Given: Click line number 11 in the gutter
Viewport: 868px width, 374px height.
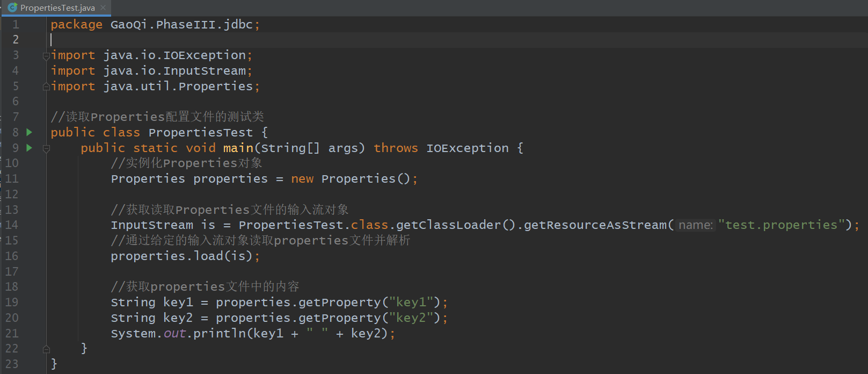Looking at the screenshot, I should [x=12, y=178].
